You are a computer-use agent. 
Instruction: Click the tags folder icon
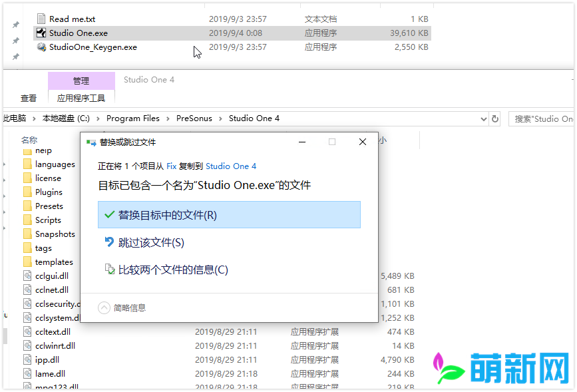[x=27, y=248]
